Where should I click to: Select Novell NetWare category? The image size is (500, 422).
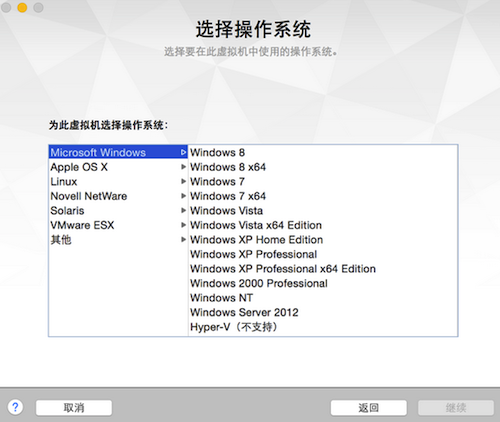pos(118,196)
